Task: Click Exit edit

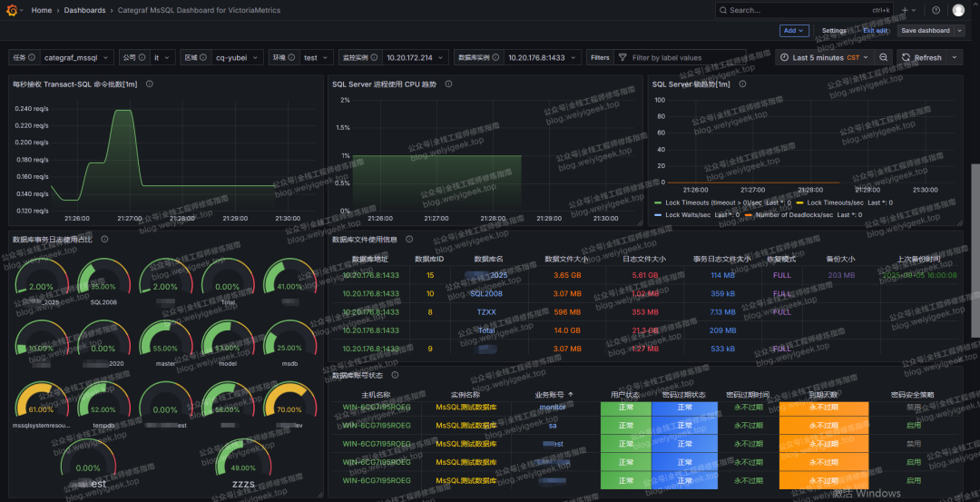Action: [875, 31]
